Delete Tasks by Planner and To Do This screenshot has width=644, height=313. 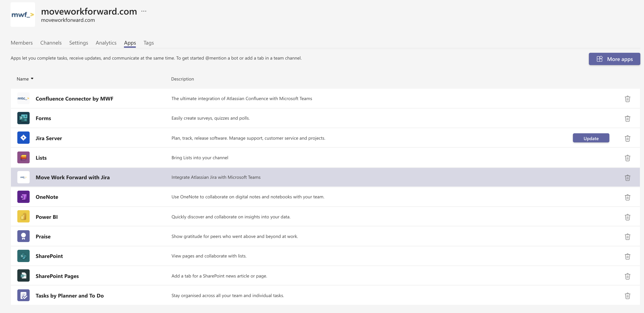(x=627, y=296)
